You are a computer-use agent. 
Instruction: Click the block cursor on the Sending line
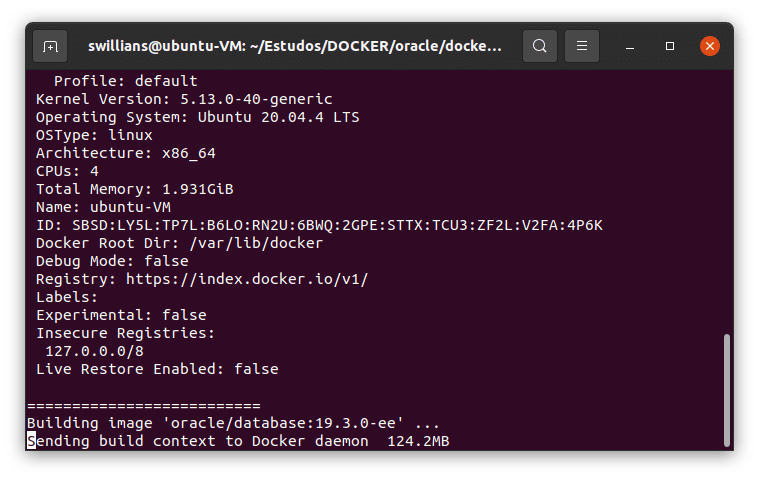[31, 441]
